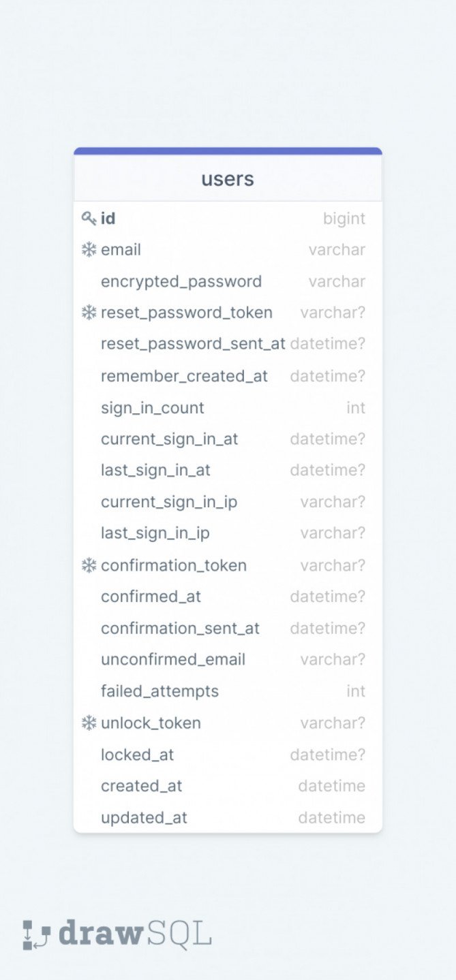Click the bigint type label of id

[x=344, y=219]
